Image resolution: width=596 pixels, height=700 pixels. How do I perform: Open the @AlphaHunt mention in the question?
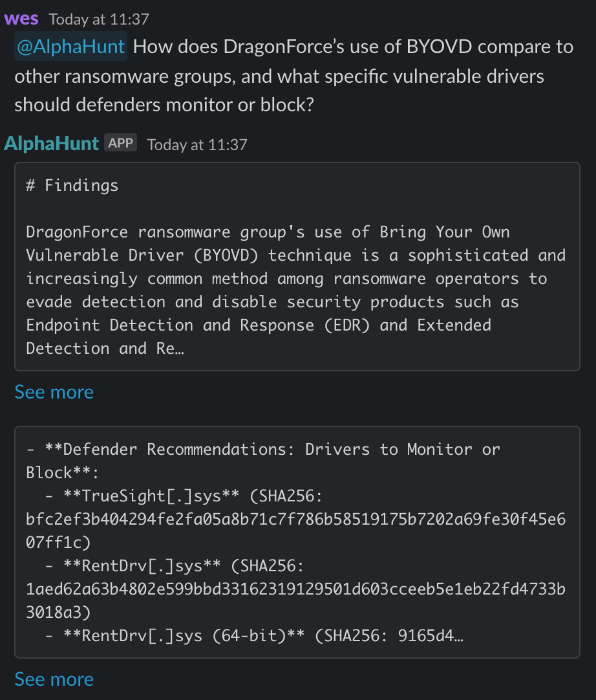tap(71, 47)
